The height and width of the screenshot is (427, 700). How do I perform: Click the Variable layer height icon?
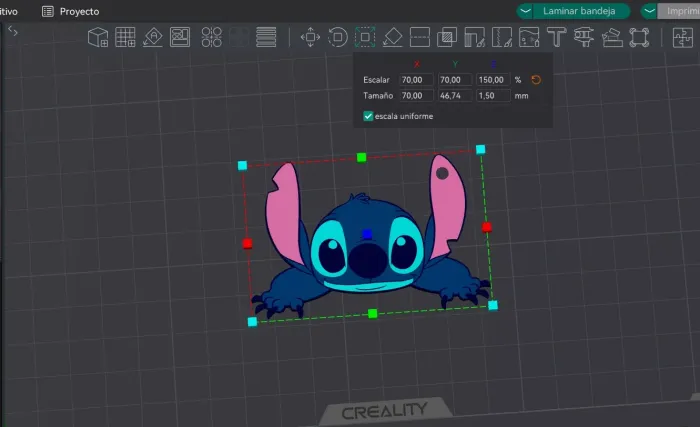click(266, 38)
